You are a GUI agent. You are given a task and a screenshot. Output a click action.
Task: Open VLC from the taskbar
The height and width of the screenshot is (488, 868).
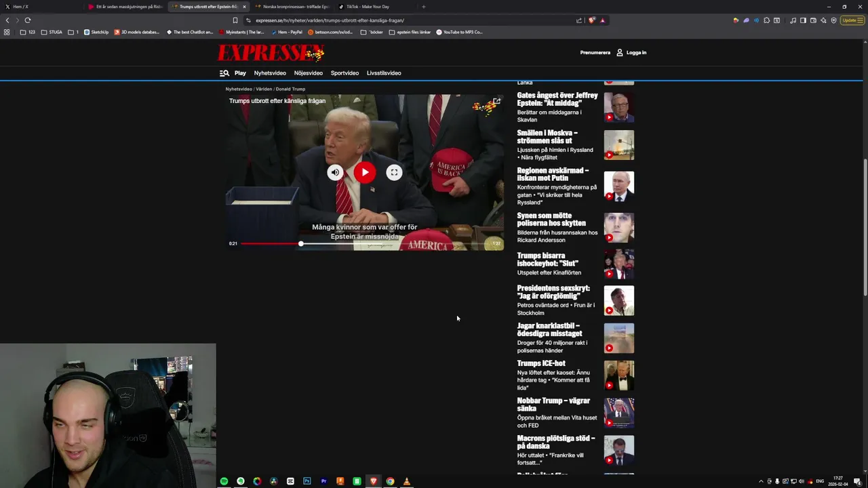coord(407,481)
